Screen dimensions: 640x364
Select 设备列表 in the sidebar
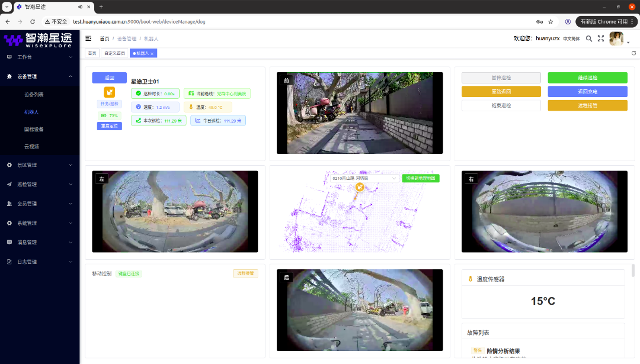(x=34, y=95)
